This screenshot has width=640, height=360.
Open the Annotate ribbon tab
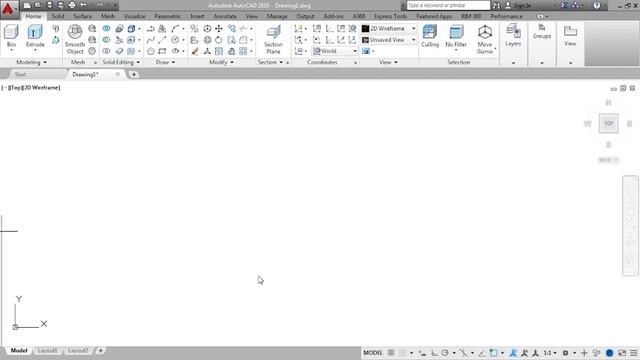click(x=225, y=16)
